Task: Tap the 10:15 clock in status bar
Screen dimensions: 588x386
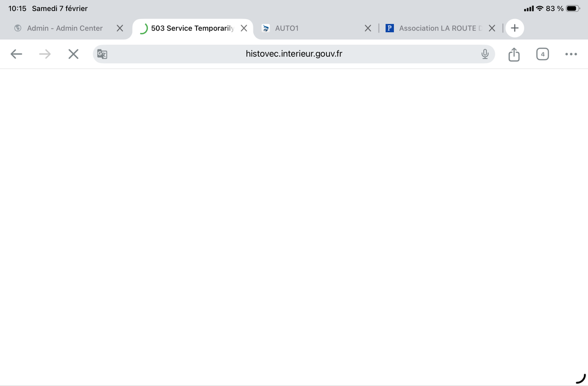Action: pyautogui.click(x=17, y=8)
